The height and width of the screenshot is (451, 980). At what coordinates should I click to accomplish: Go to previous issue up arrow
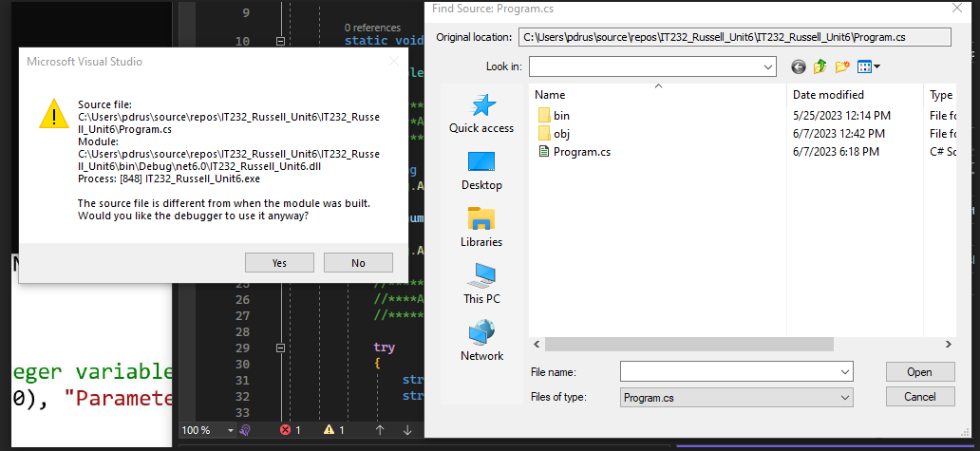click(x=380, y=430)
